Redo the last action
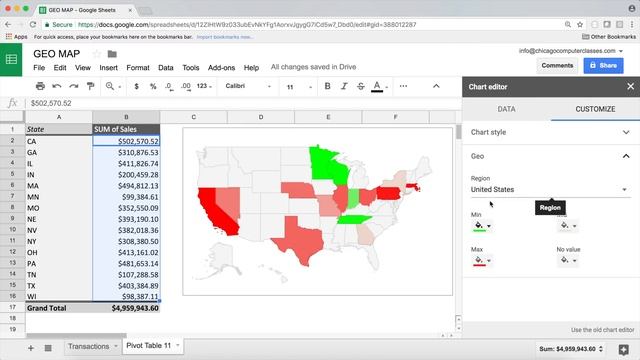The width and height of the screenshot is (640, 360). [73, 86]
